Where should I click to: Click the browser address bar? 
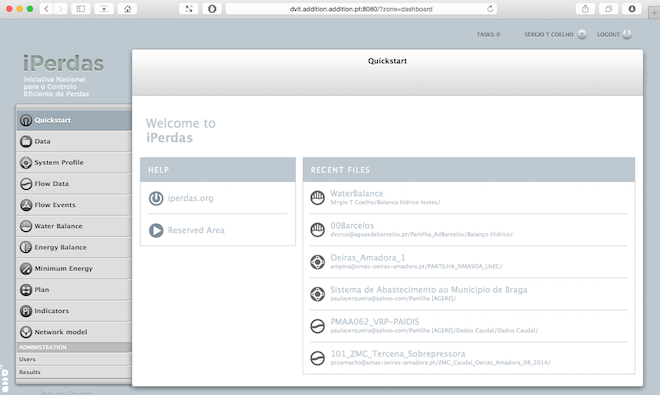tap(361, 9)
